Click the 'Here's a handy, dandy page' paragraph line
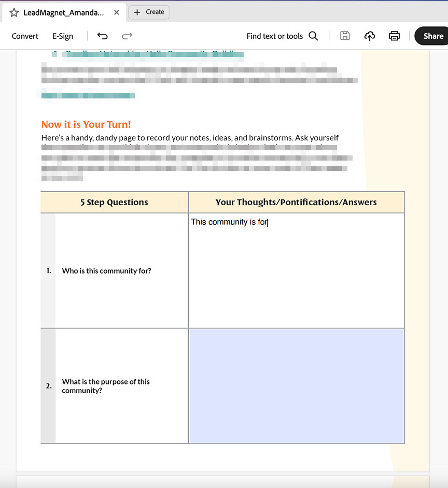 190,138
